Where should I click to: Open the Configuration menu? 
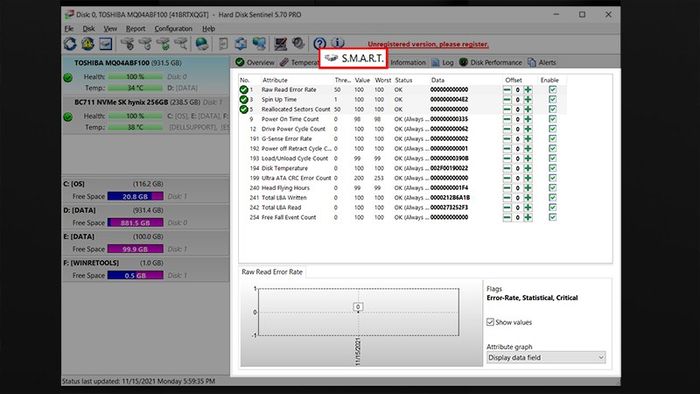coord(173,29)
